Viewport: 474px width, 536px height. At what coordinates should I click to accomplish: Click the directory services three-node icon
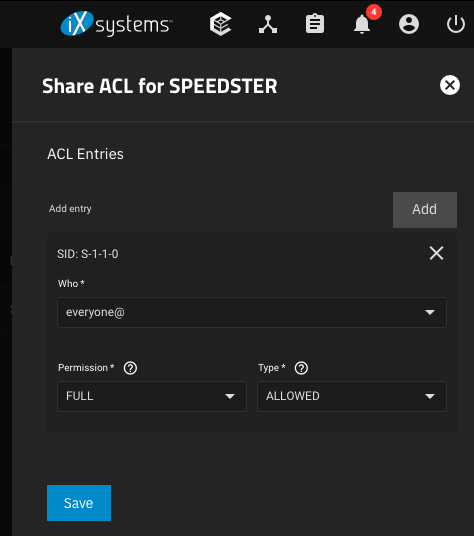tap(268, 24)
